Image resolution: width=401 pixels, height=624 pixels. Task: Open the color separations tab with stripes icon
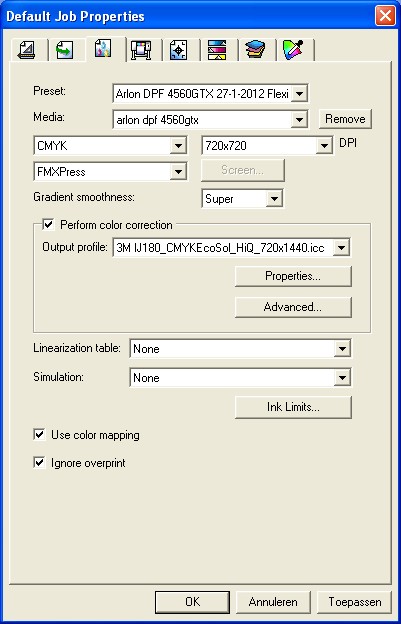[217, 50]
